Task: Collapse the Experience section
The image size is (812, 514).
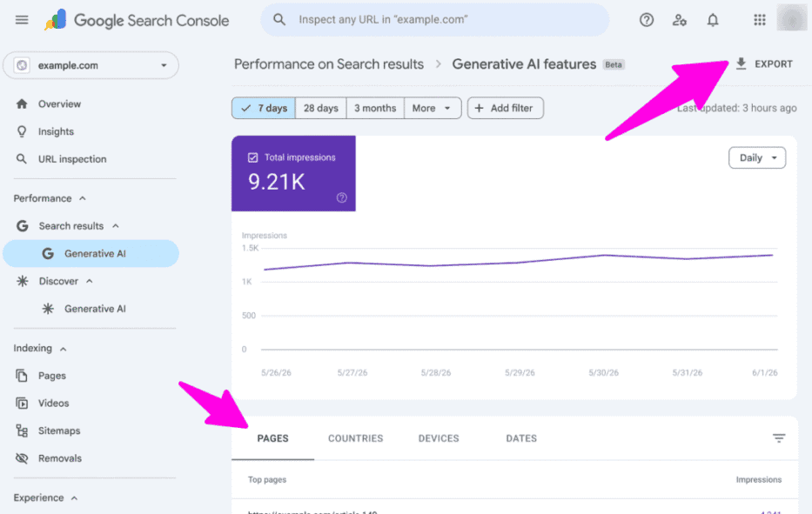Action: 74,498
